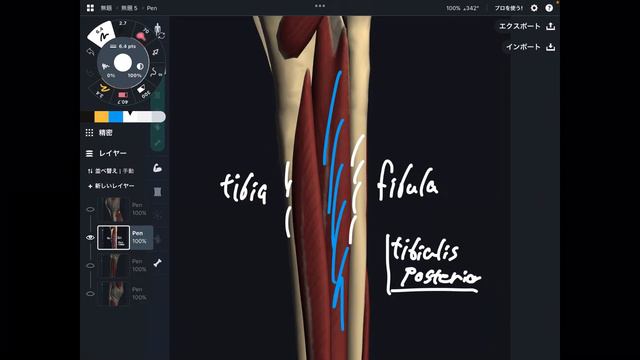Adjust the 0% smoothing control on wheel
This screenshot has height=360, width=640.
(x=108, y=70)
